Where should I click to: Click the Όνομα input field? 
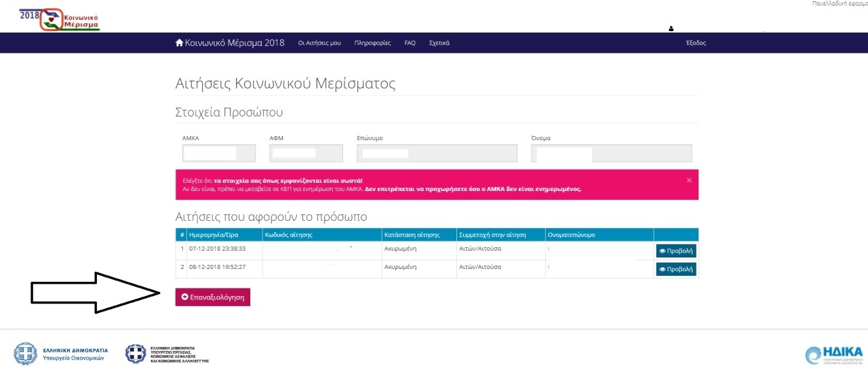[612, 154]
